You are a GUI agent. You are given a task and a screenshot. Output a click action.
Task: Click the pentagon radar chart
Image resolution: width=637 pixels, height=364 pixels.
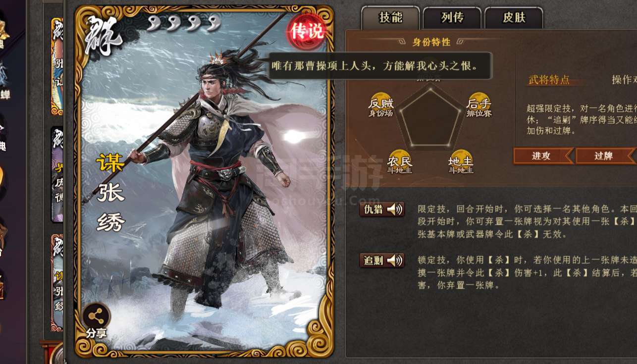(430, 117)
